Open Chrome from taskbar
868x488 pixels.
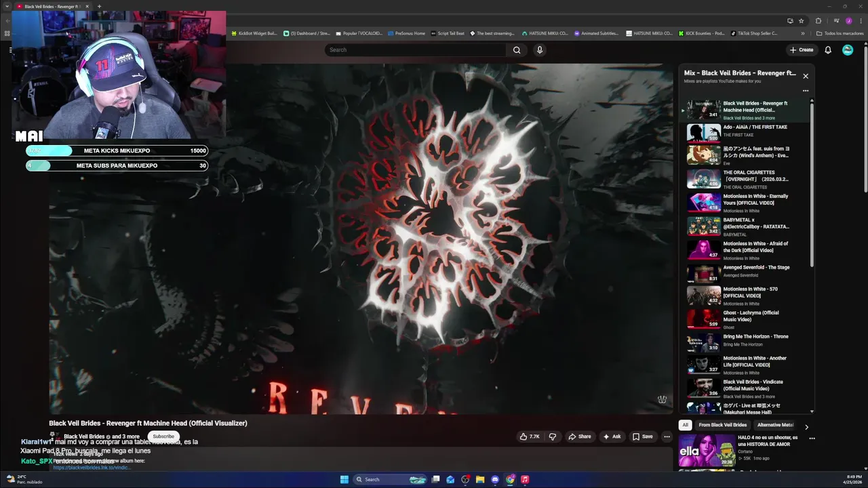510,479
